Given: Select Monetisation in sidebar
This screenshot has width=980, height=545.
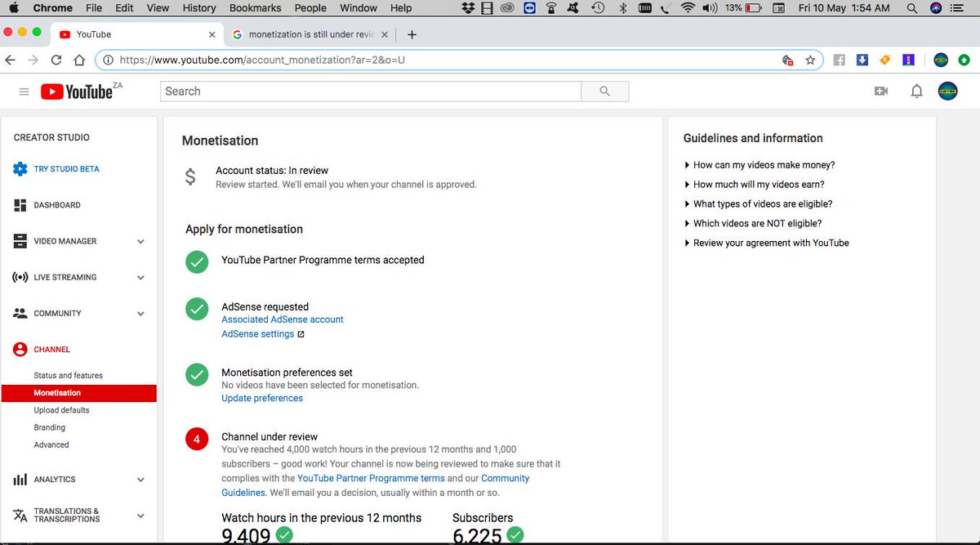Looking at the screenshot, I should pyautogui.click(x=78, y=393).
